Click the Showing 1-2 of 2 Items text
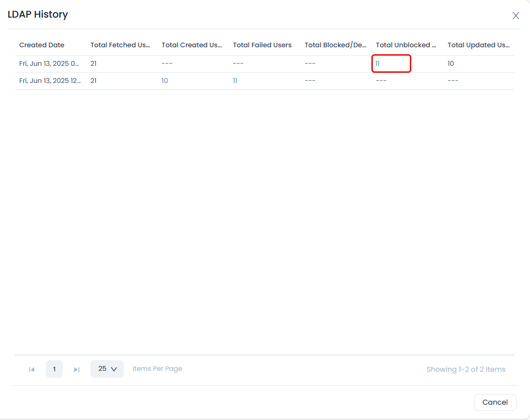Viewport: 530px width, 420px height. [x=466, y=369]
